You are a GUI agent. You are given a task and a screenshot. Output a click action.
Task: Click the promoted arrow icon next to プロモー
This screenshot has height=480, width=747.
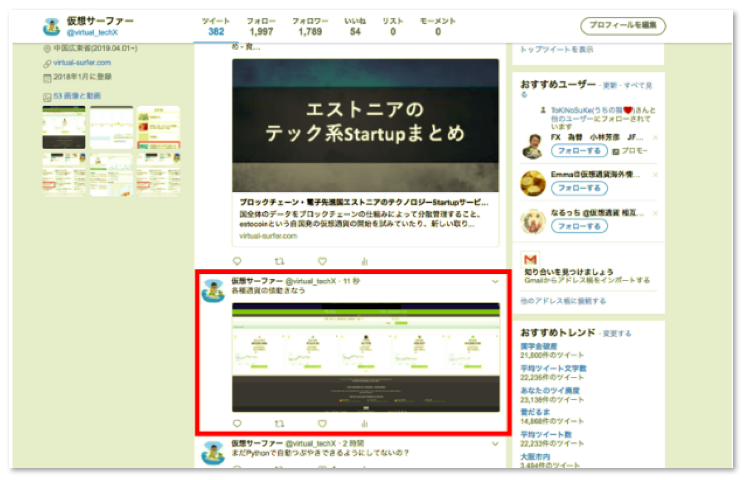pyautogui.click(x=616, y=151)
